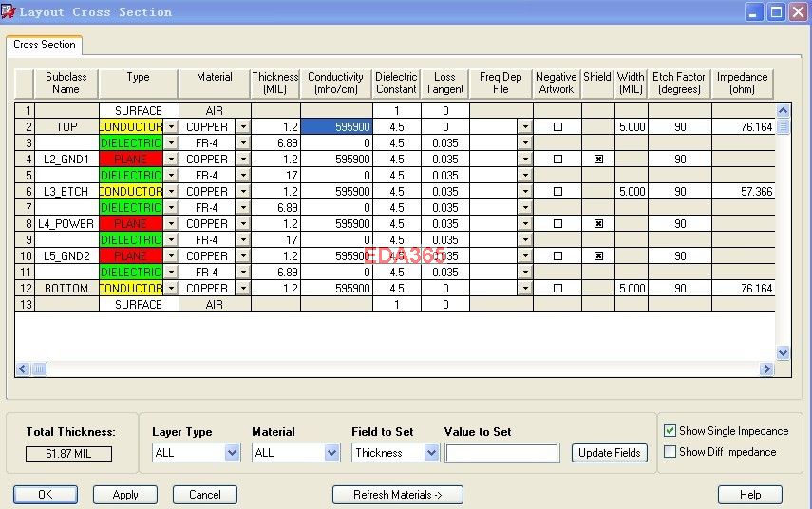Click etch factor 90 cell for L4_POWER
Screen dimensions: 812x509
pos(680,224)
